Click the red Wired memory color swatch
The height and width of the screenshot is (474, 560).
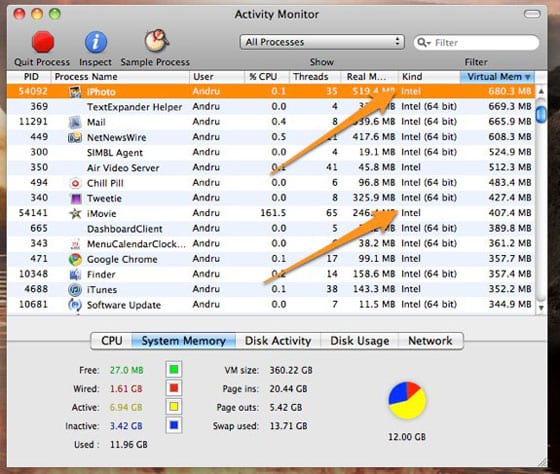pos(174,388)
